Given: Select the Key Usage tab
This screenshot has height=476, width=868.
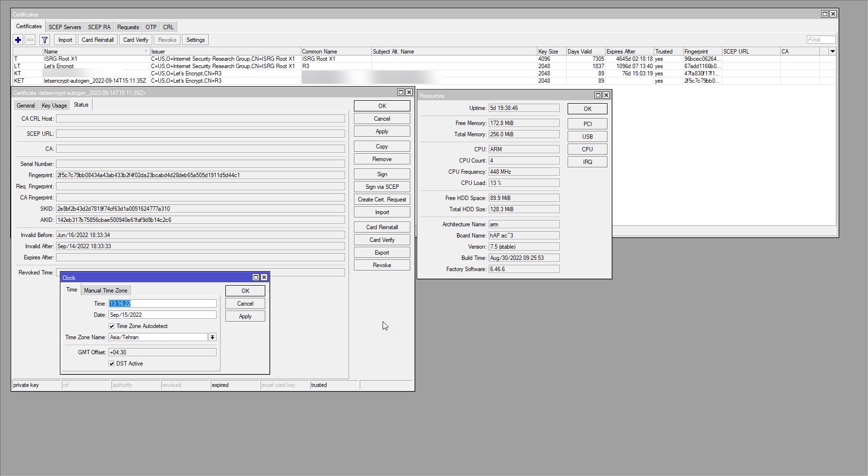Looking at the screenshot, I should tap(54, 106).
